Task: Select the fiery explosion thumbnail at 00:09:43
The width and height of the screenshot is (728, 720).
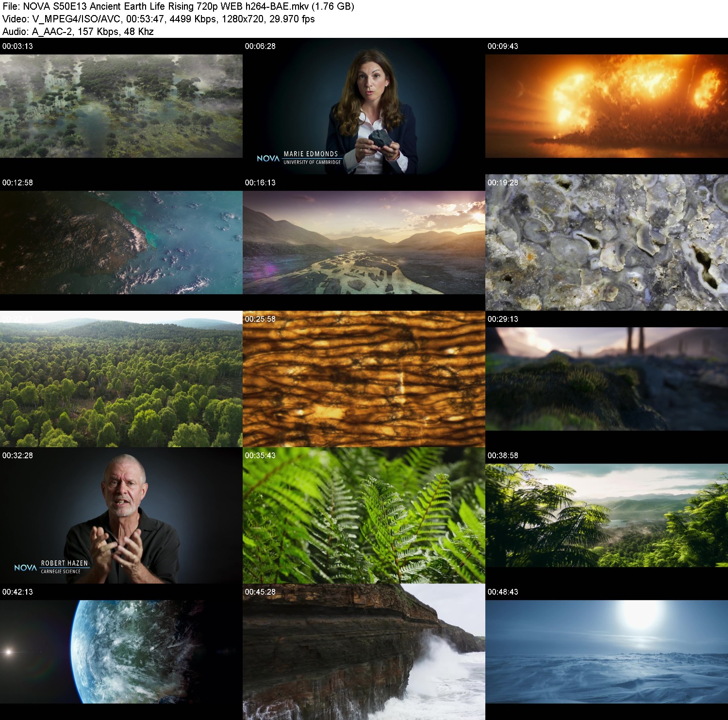Action: click(x=607, y=106)
